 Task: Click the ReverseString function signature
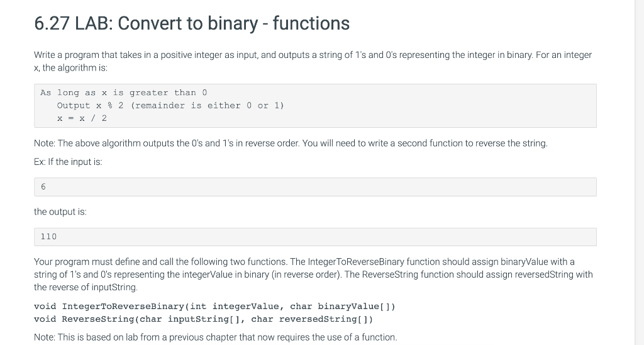[203, 319]
